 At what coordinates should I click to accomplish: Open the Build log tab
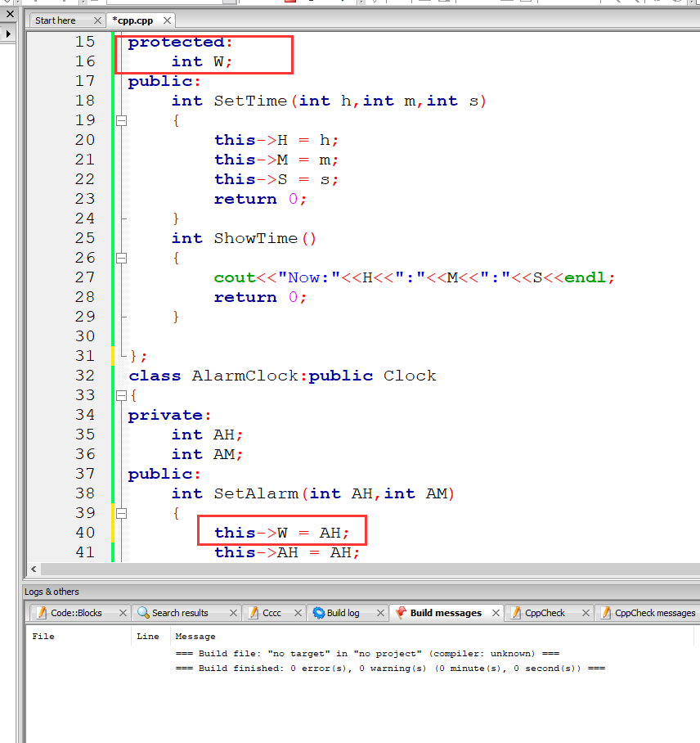tap(343, 613)
